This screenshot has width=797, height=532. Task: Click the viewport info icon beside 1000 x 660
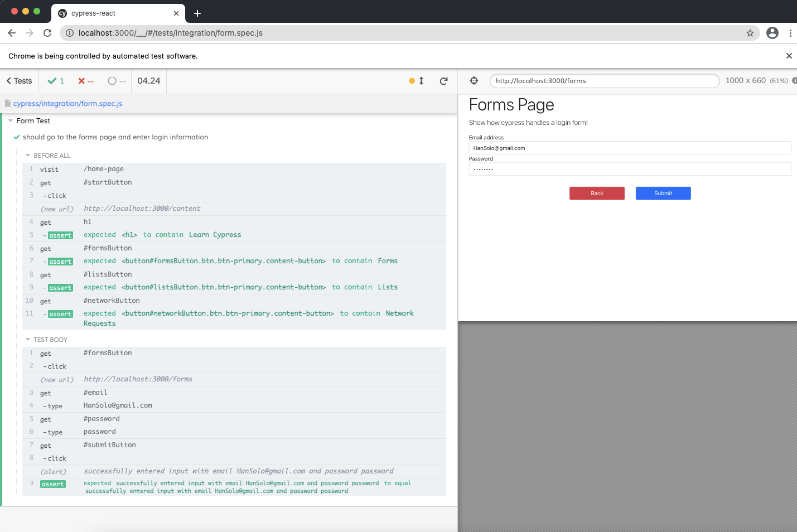pyautogui.click(x=794, y=81)
